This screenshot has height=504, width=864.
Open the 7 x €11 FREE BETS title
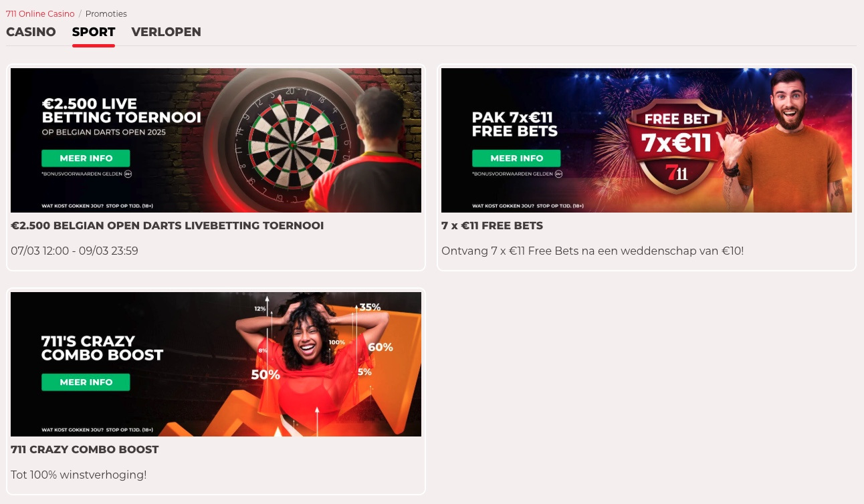coord(492,226)
